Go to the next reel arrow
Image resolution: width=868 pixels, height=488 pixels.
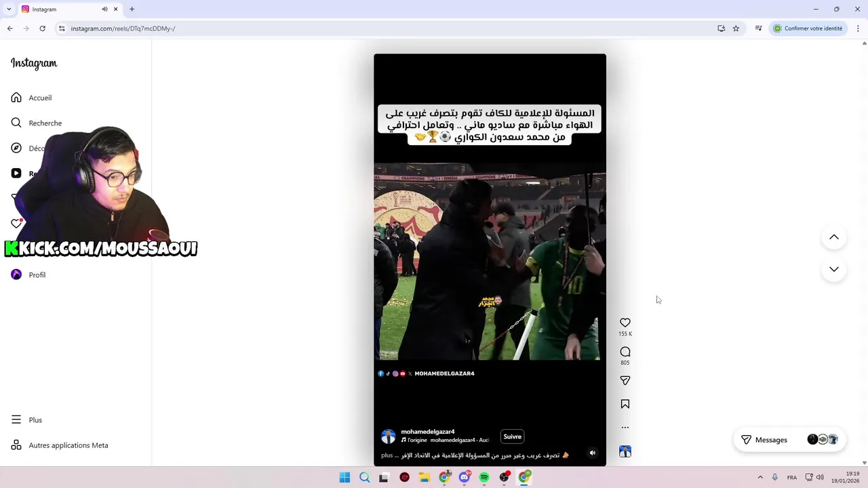[834, 269]
